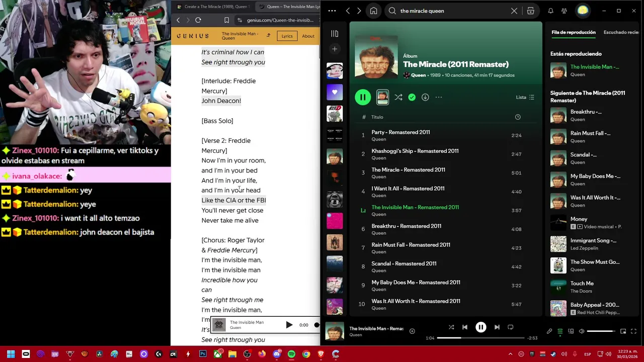The image size is (644, 362).
Task: Open Windows Start menu
Action: pos(11,354)
